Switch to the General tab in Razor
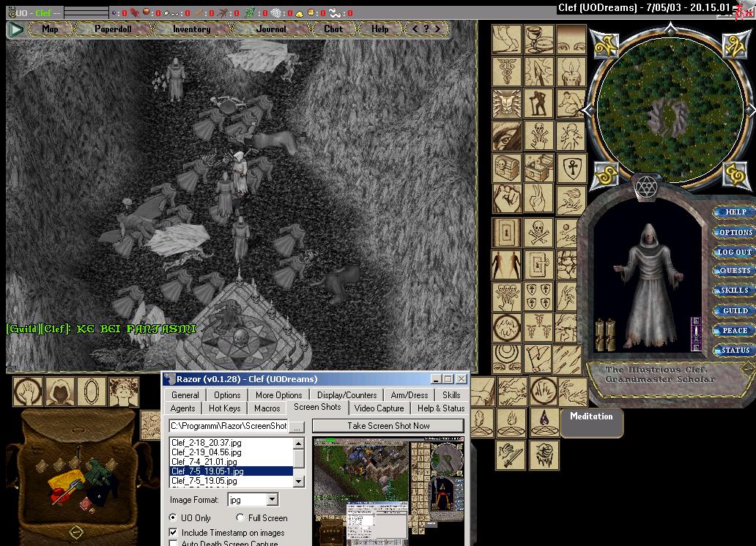Image resolution: width=756 pixels, height=546 pixels. pyautogui.click(x=185, y=395)
